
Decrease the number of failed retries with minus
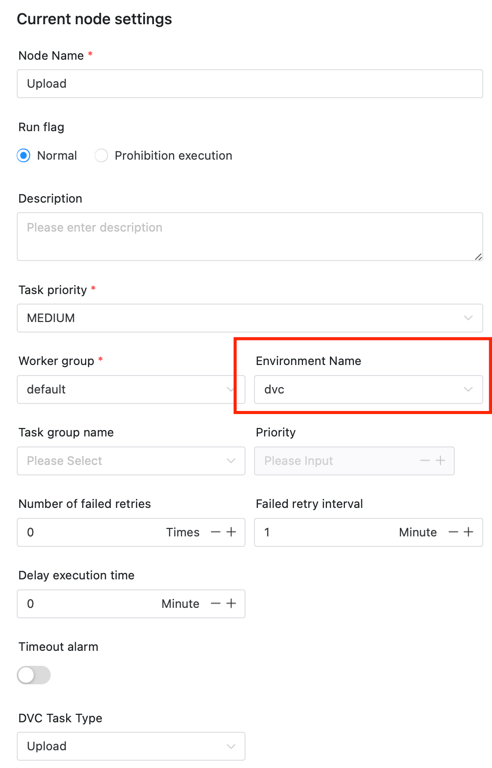point(216,532)
